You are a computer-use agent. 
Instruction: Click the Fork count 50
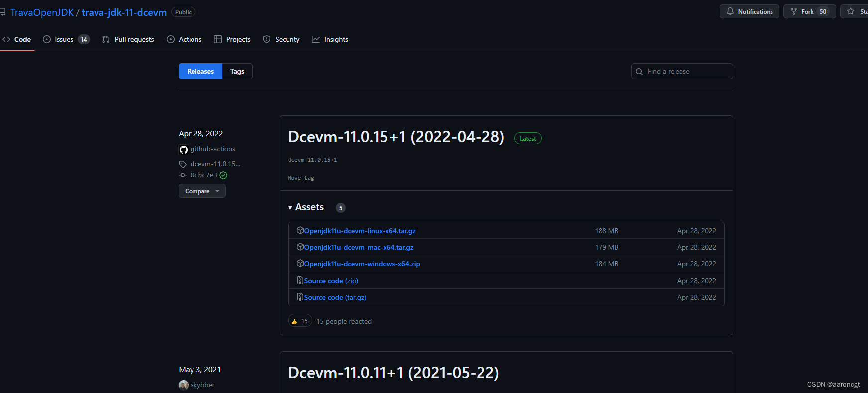(823, 12)
